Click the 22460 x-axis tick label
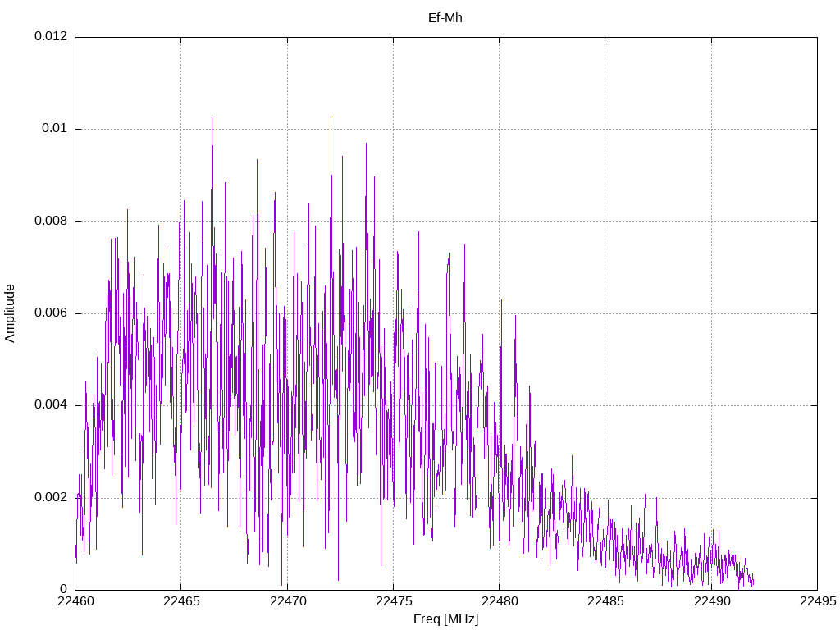The image size is (840, 630). click(75, 601)
